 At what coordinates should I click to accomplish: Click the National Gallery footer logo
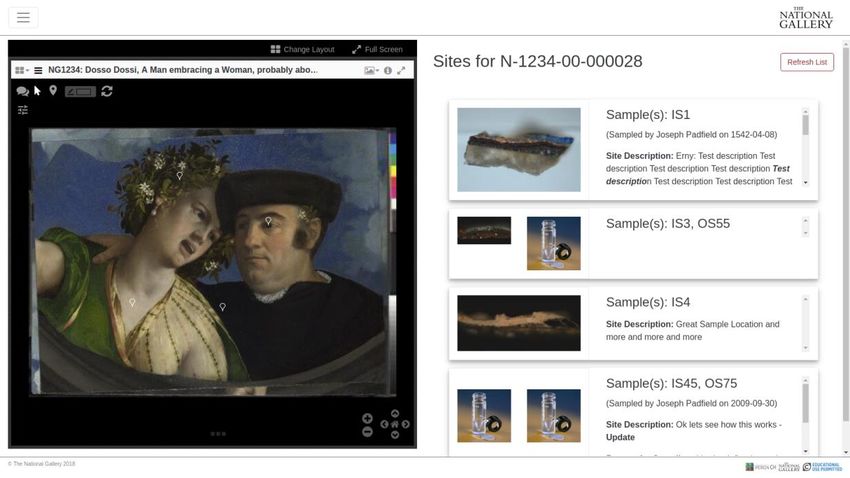click(789, 467)
